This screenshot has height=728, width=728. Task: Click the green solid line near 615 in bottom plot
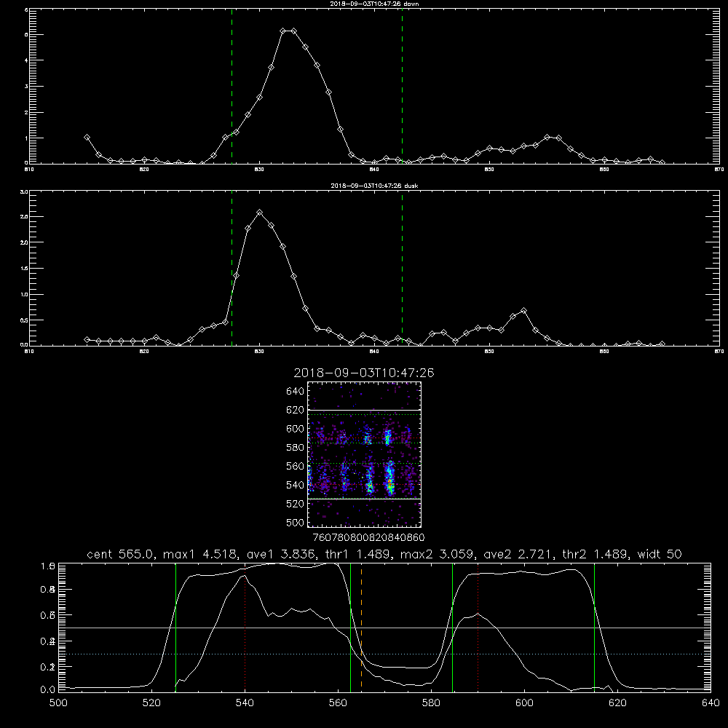tap(594, 627)
